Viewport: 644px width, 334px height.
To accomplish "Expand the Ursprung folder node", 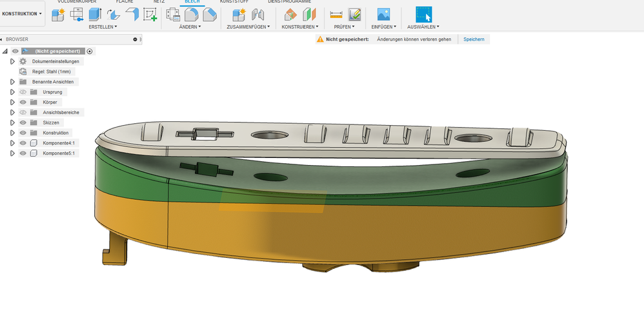I will (x=12, y=92).
